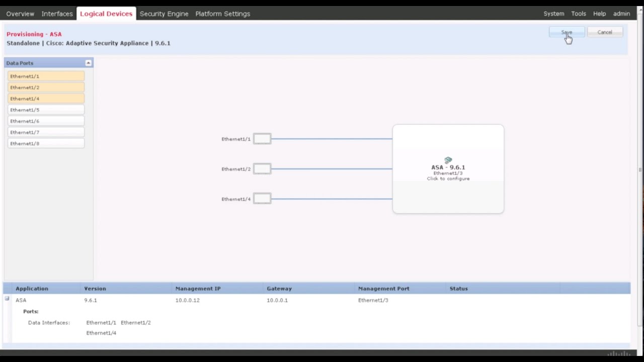Add Ethernet1/6 data port
Viewport: 644px width, 362px height.
point(46,121)
